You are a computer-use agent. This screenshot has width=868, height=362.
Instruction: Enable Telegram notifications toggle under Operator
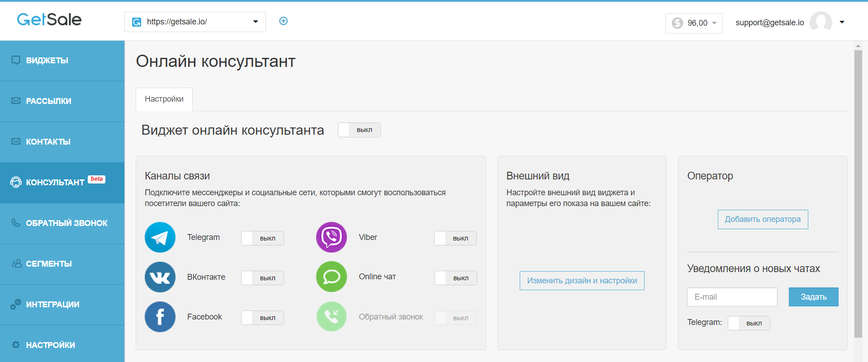tap(749, 323)
